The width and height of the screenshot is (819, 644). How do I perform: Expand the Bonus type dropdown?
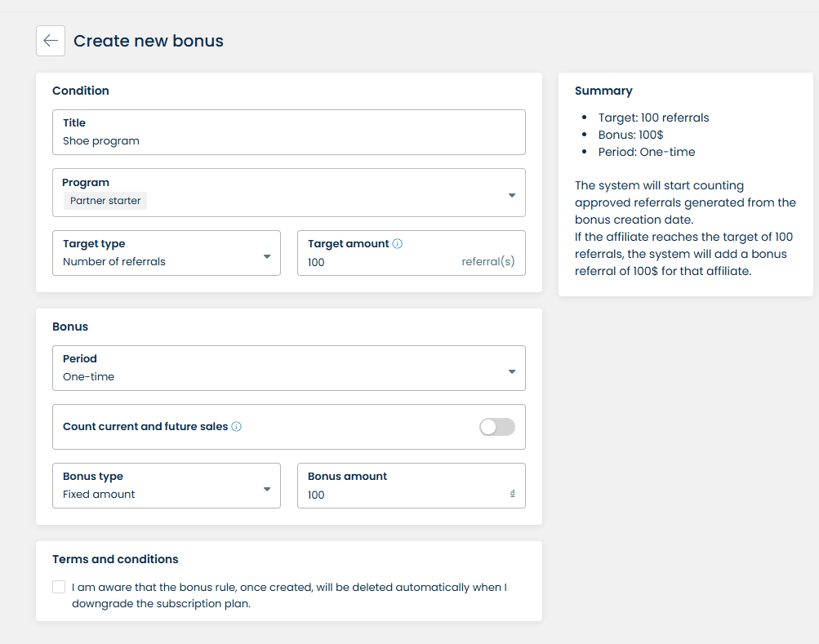(x=167, y=486)
